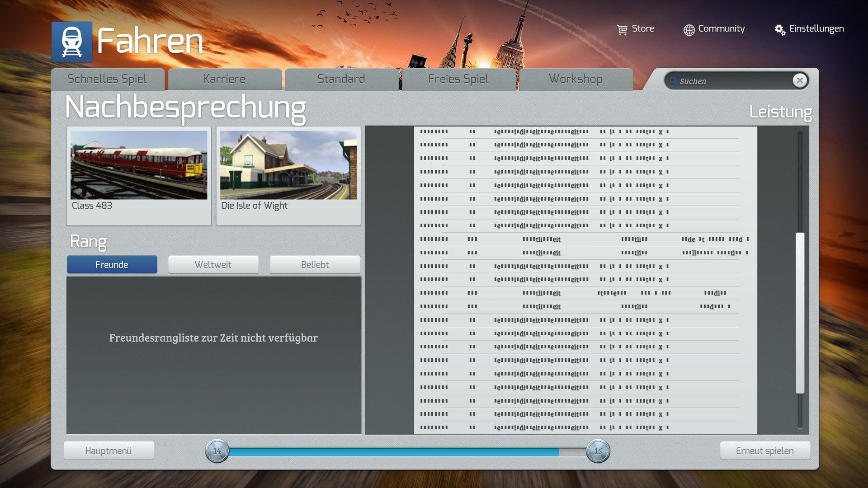The height and width of the screenshot is (488, 868).
Task: Open the Workshop tab
Action: [576, 79]
